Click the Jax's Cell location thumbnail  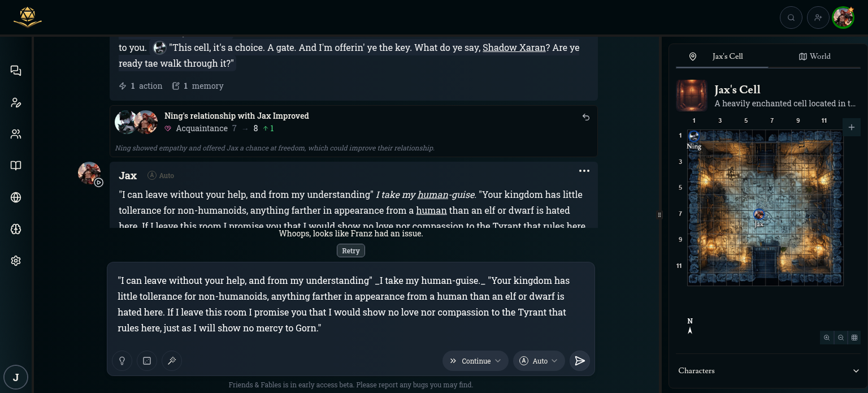pos(692,96)
